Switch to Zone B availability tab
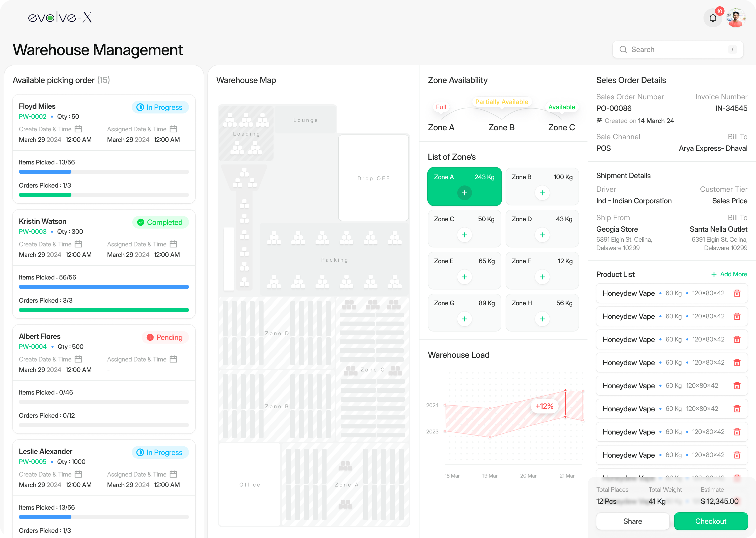 [501, 128]
